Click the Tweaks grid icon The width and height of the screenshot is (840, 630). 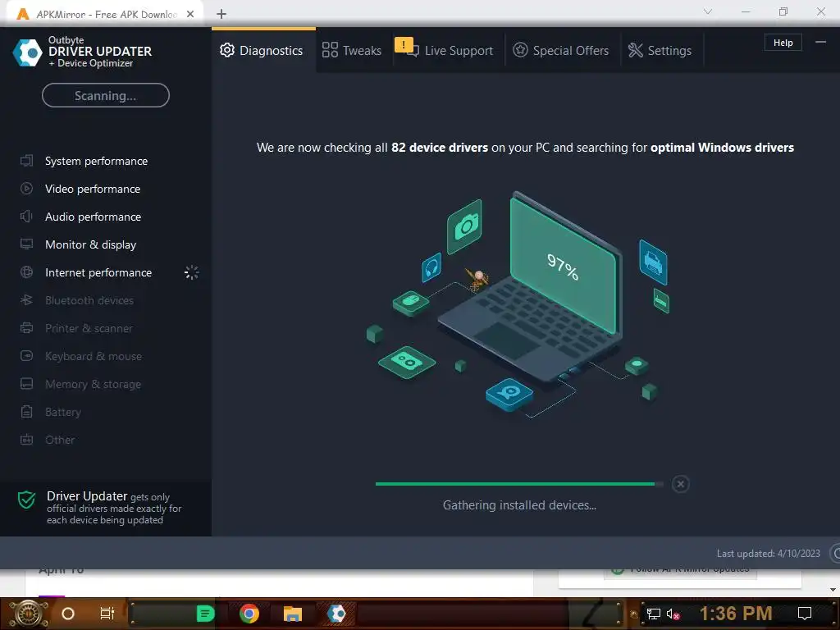pyautogui.click(x=330, y=50)
